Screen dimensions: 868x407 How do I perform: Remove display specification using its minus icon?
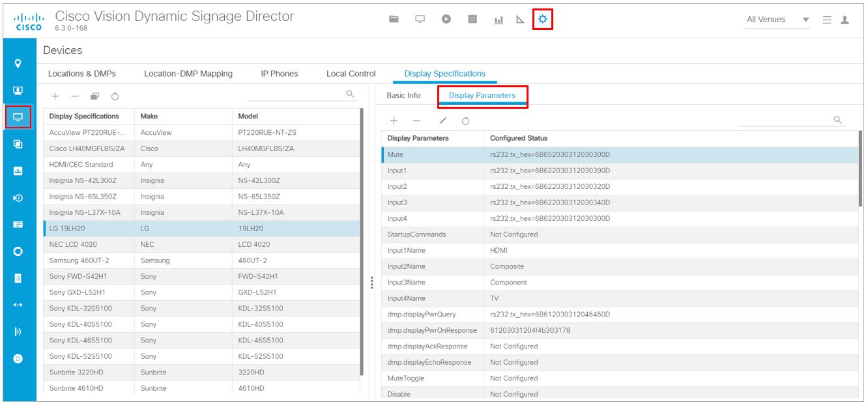[x=75, y=96]
